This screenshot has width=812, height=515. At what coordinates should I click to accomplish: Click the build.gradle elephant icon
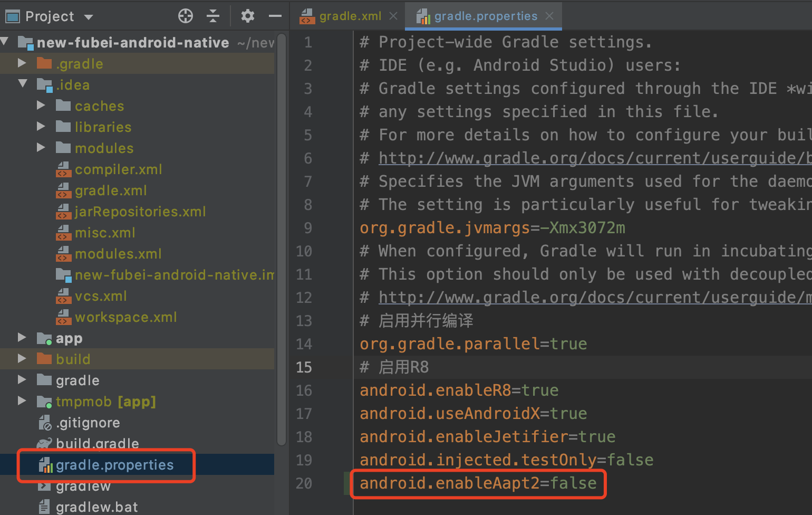[45, 444]
